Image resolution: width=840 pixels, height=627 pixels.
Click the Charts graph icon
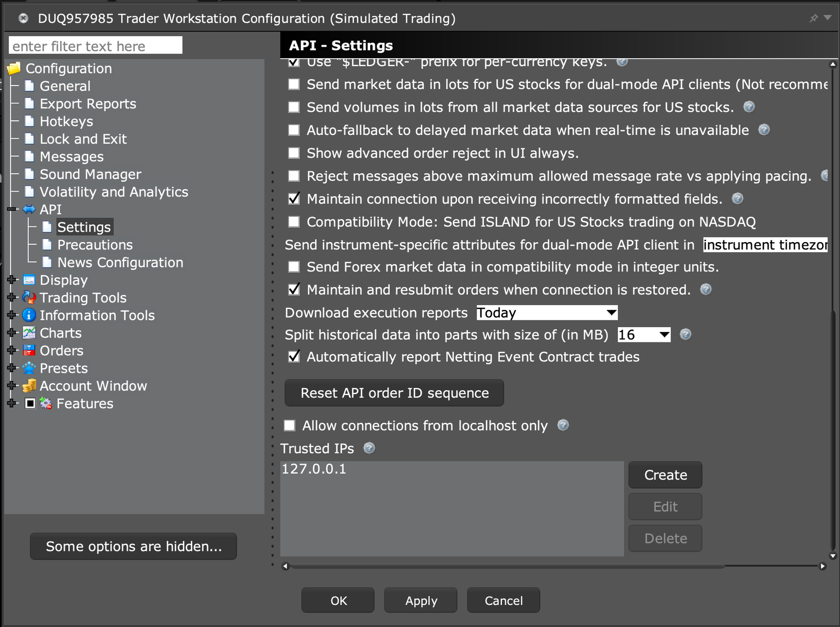(29, 332)
